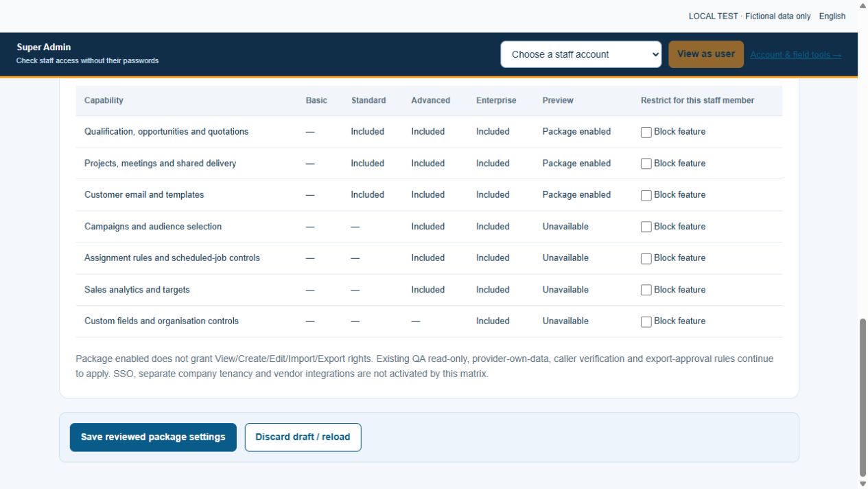
Task: Click the Customer email and templates label
Action: [x=144, y=195]
